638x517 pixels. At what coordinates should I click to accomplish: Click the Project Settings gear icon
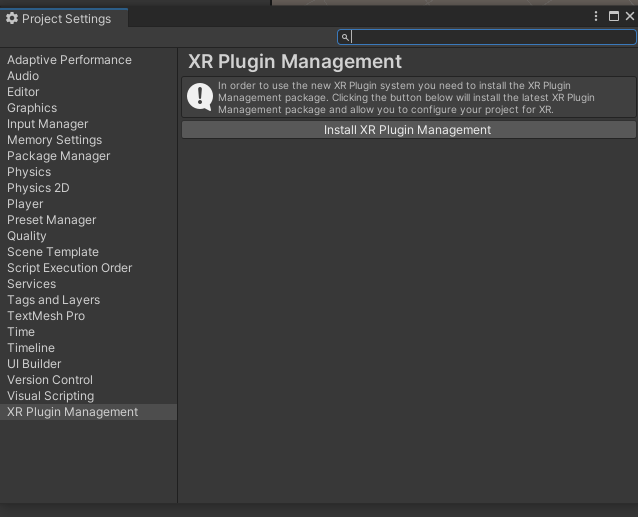click(12, 18)
